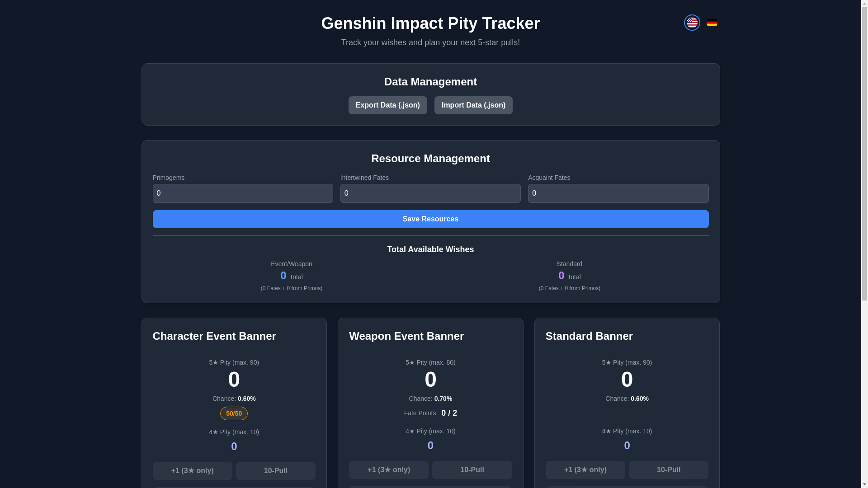Click the page vertical scrollbar

864,154
